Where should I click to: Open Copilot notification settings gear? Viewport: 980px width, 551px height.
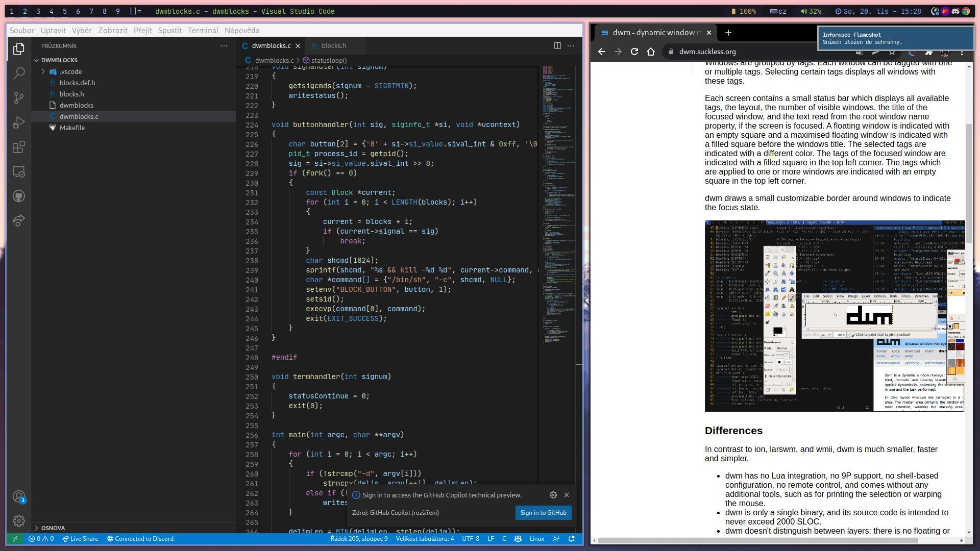click(553, 495)
